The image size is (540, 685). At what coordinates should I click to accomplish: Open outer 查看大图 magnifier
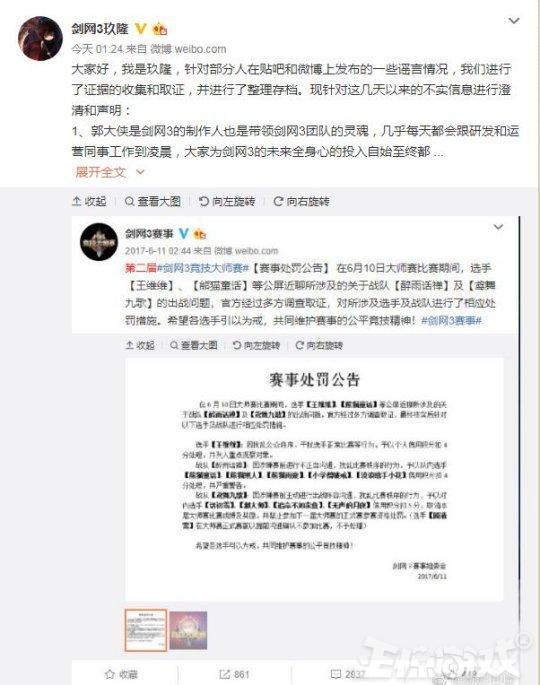(x=153, y=201)
